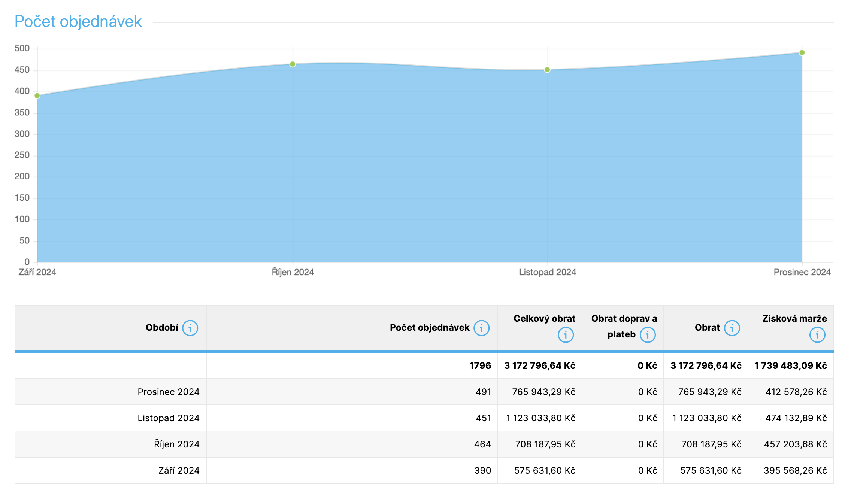
Task: Select the Prosinec 2024 chart data point
Action: [802, 53]
